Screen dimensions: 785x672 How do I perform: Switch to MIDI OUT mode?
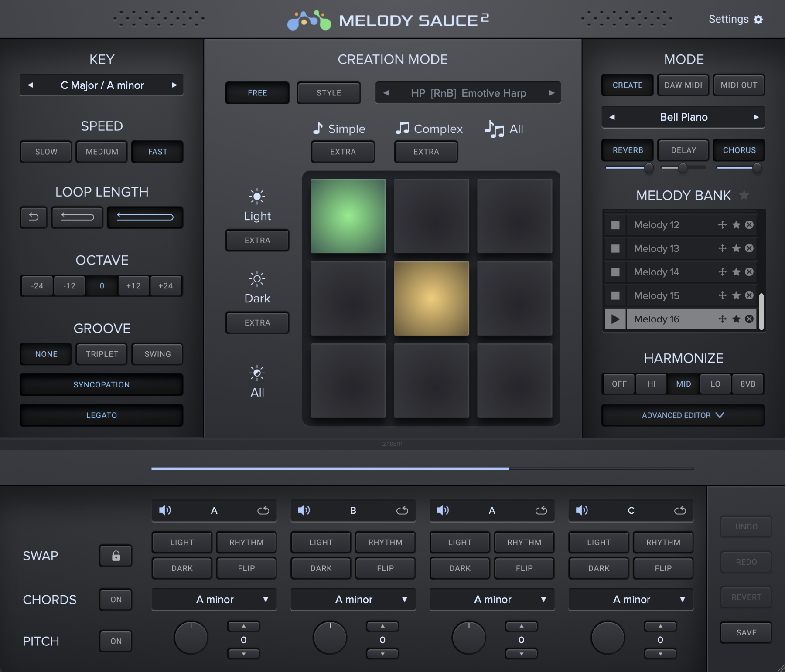coord(739,85)
